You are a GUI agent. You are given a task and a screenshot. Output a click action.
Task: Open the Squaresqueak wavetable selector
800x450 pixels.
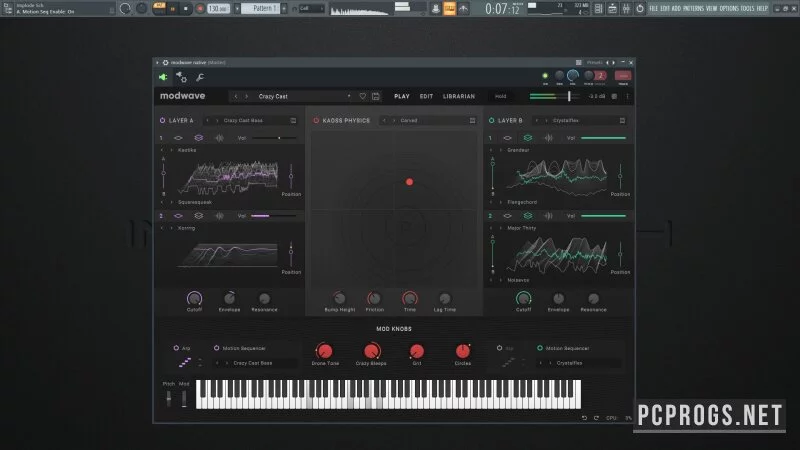(194, 202)
